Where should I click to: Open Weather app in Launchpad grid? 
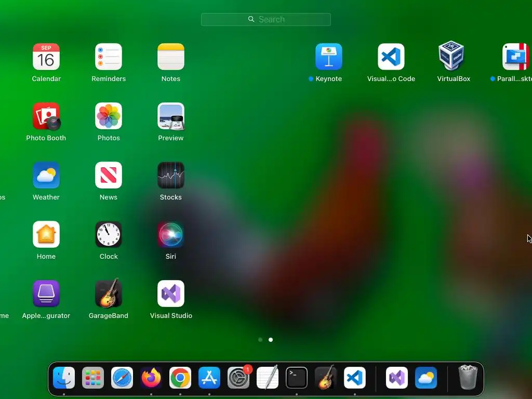[46, 175]
